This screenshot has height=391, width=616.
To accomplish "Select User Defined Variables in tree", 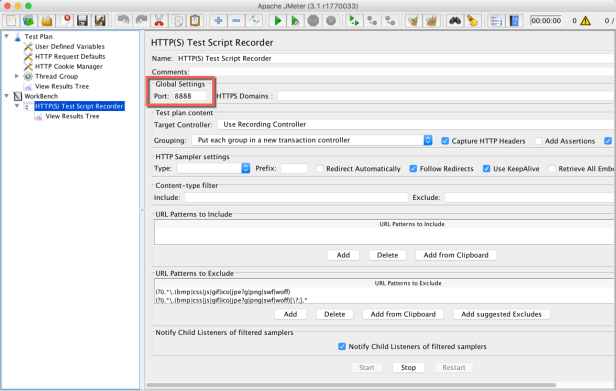I will (70, 46).
